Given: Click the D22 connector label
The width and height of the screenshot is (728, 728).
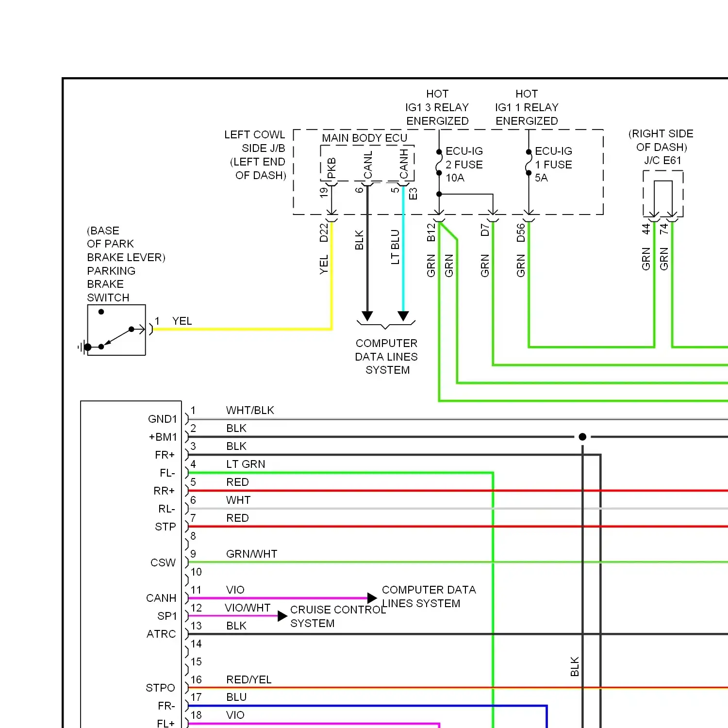Looking at the screenshot, I should (324, 232).
